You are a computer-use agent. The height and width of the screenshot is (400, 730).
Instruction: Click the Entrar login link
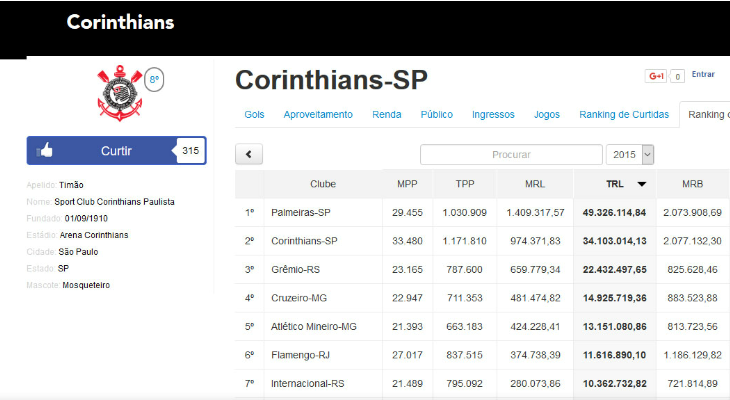click(x=703, y=74)
